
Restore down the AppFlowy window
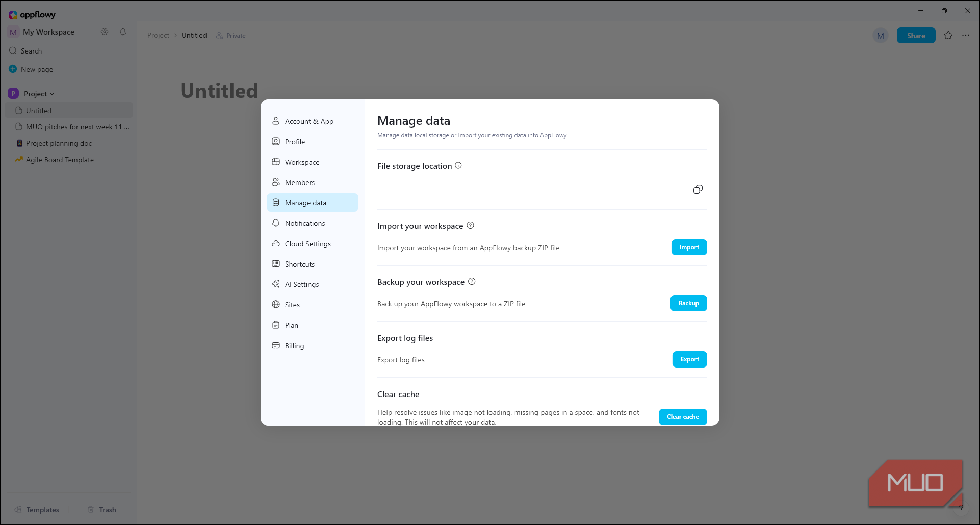coord(944,11)
